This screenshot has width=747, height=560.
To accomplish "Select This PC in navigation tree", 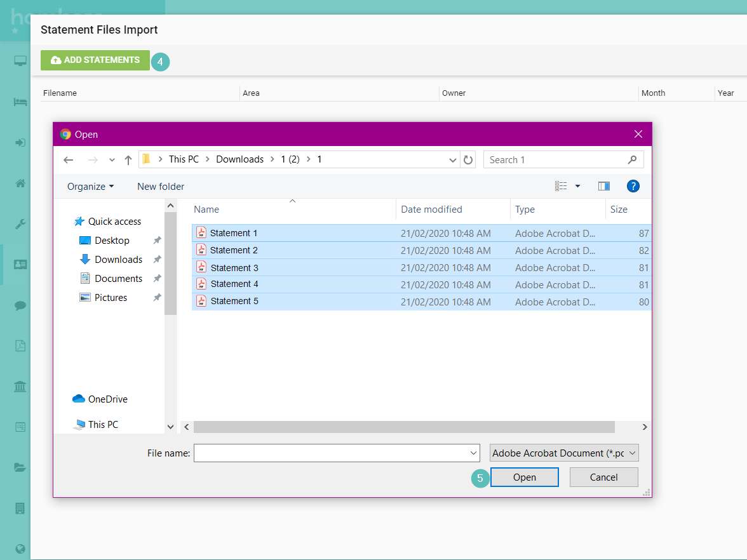I will (102, 424).
